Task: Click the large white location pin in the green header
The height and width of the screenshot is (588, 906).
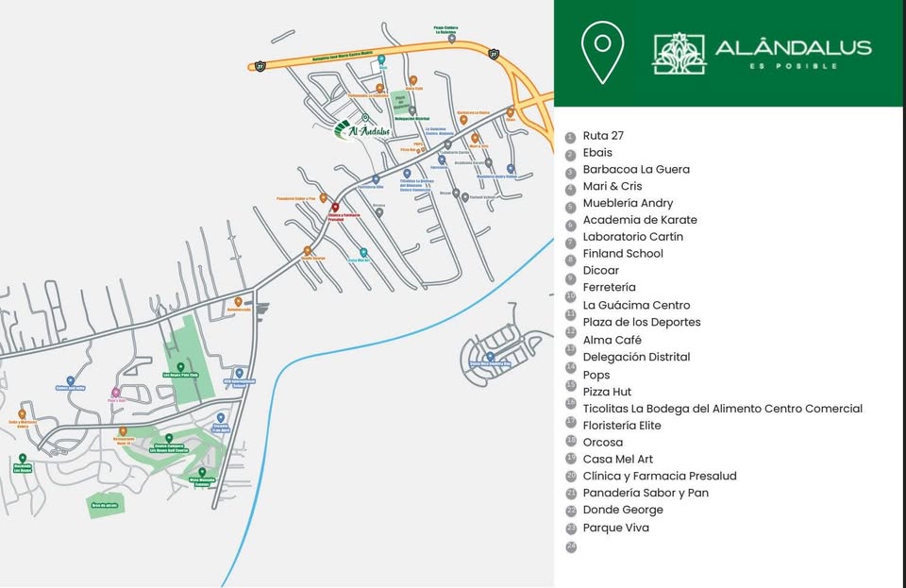Action: (x=603, y=53)
